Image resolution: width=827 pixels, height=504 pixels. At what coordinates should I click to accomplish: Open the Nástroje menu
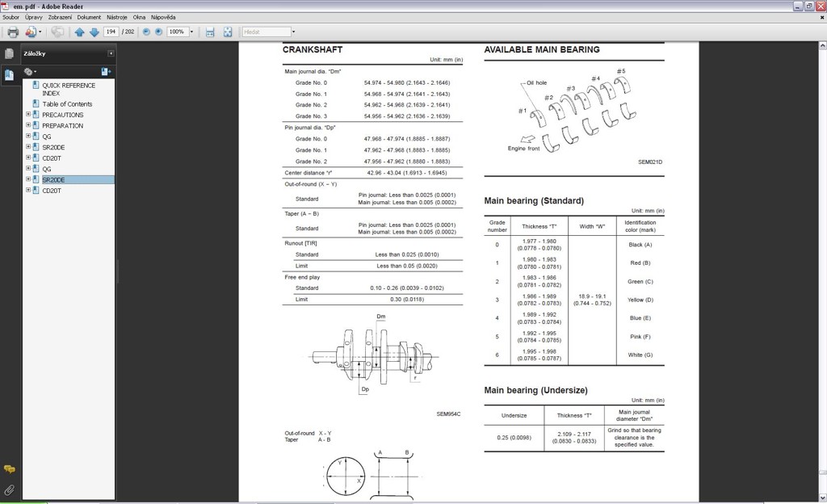pyautogui.click(x=117, y=17)
